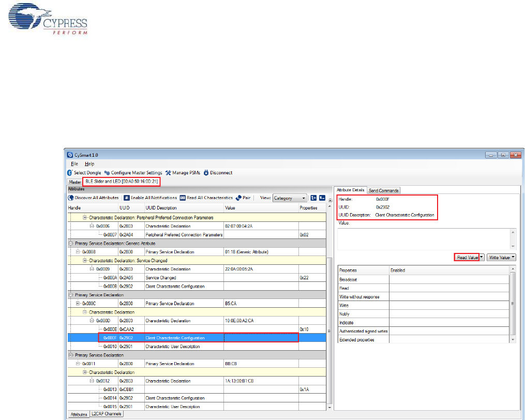Select the BLE Slider and LED tab
Screen dimensions: 525x420
tap(122, 182)
